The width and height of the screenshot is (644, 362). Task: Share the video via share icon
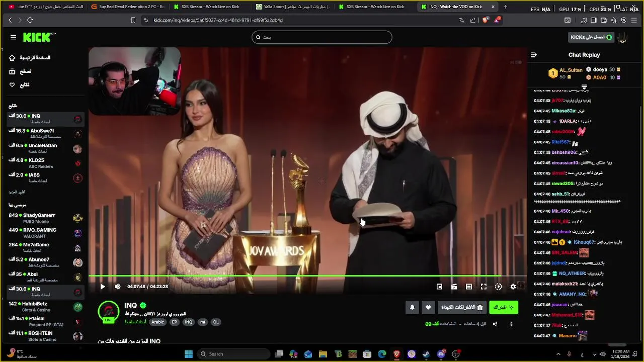pyautogui.click(x=495, y=324)
